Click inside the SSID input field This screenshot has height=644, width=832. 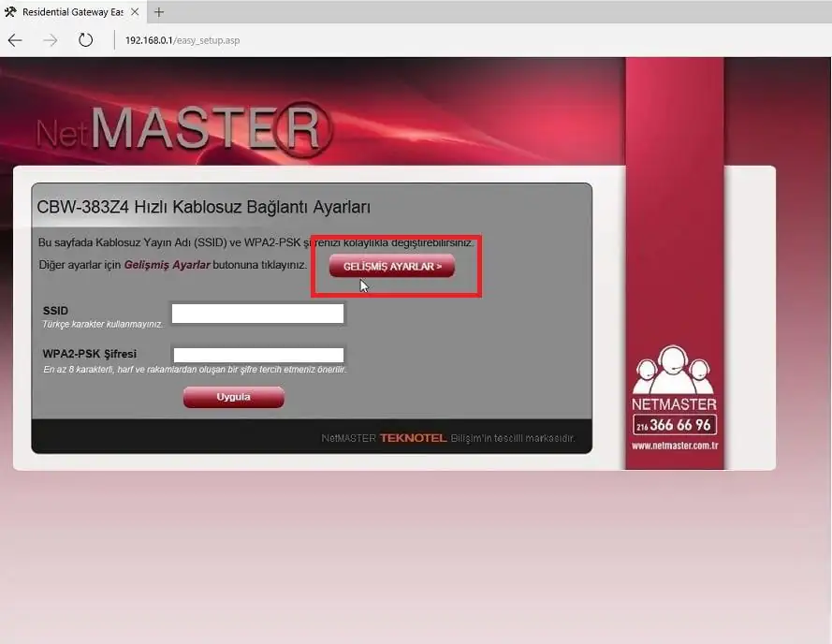(x=257, y=313)
